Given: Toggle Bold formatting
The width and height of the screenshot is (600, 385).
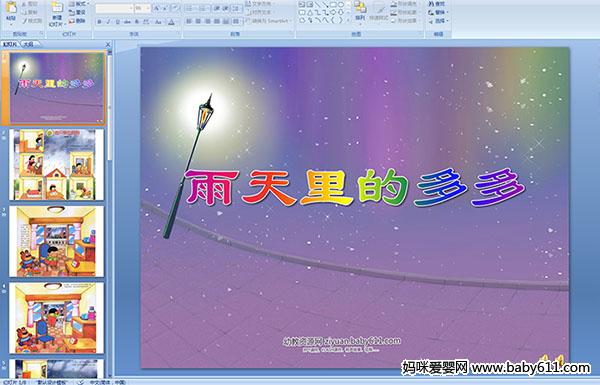Looking at the screenshot, I should (99, 22).
